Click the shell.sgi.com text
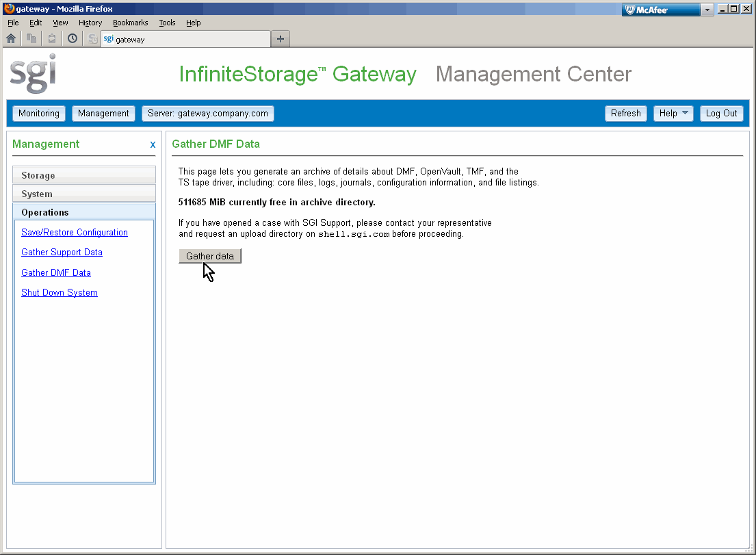This screenshot has width=756, height=555. [354, 234]
